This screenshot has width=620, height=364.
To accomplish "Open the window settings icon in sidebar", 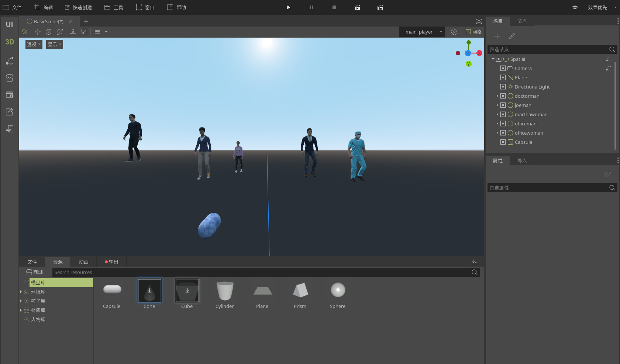I will [10, 95].
